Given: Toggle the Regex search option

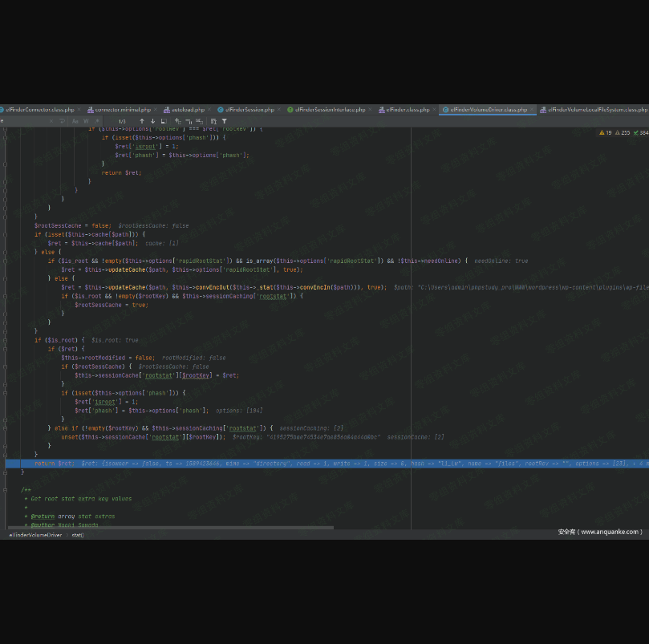Looking at the screenshot, I should pyautogui.click(x=96, y=121).
